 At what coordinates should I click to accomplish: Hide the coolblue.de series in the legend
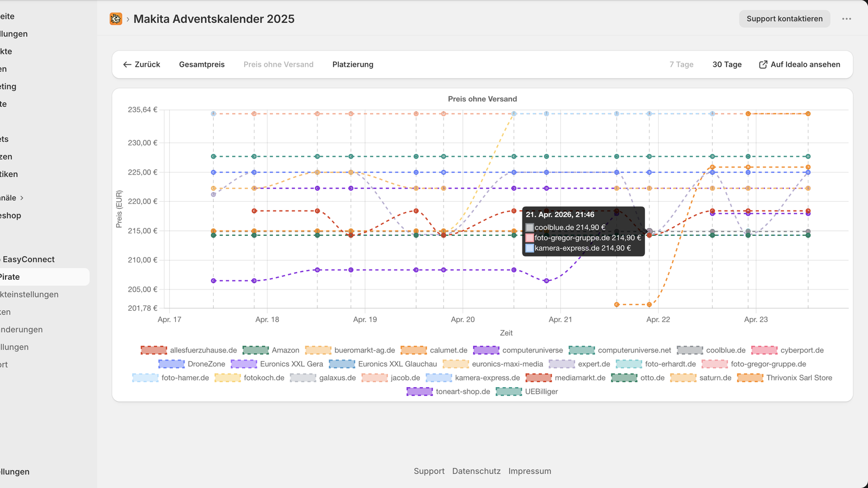pos(711,350)
